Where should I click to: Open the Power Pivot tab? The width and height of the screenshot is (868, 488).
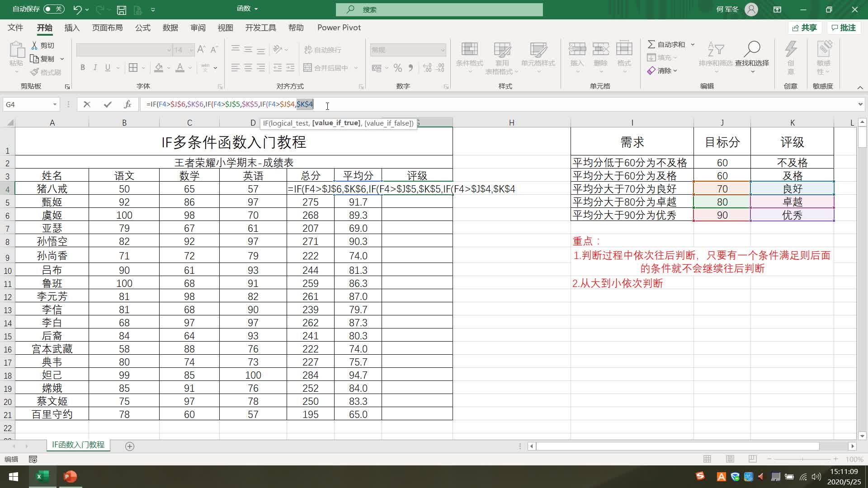pyautogui.click(x=339, y=28)
